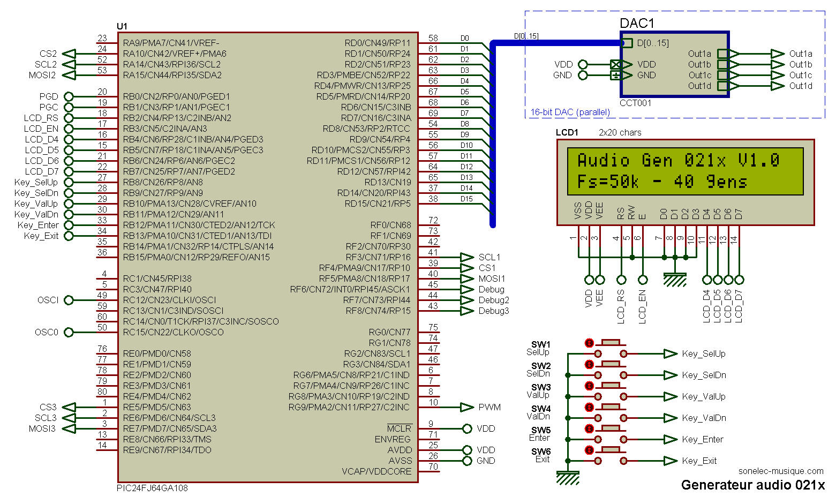Click the Key_Enter terminal circle left of U1
This screenshot has width=836, height=504.
click(x=69, y=225)
